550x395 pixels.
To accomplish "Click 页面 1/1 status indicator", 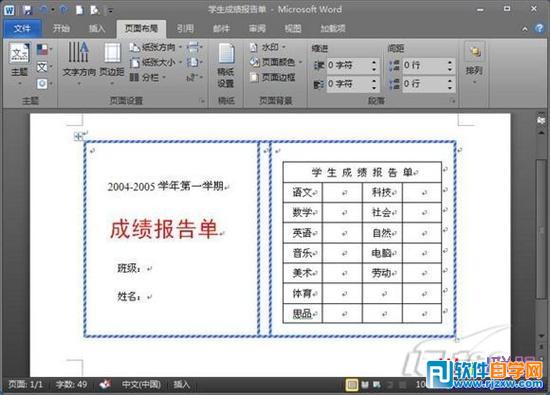I will [25, 384].
